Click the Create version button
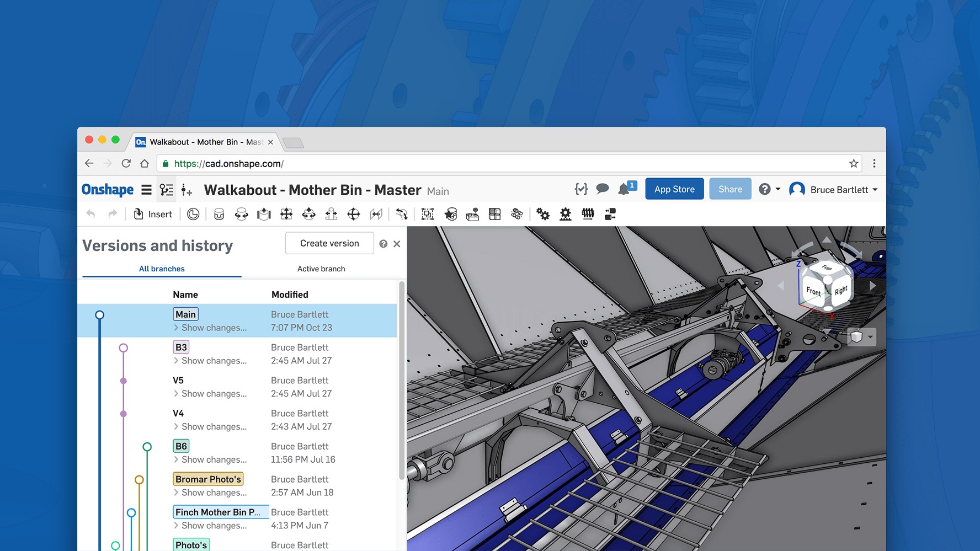Viewport: 980px width, 551px height. click(x=329, y=243)
